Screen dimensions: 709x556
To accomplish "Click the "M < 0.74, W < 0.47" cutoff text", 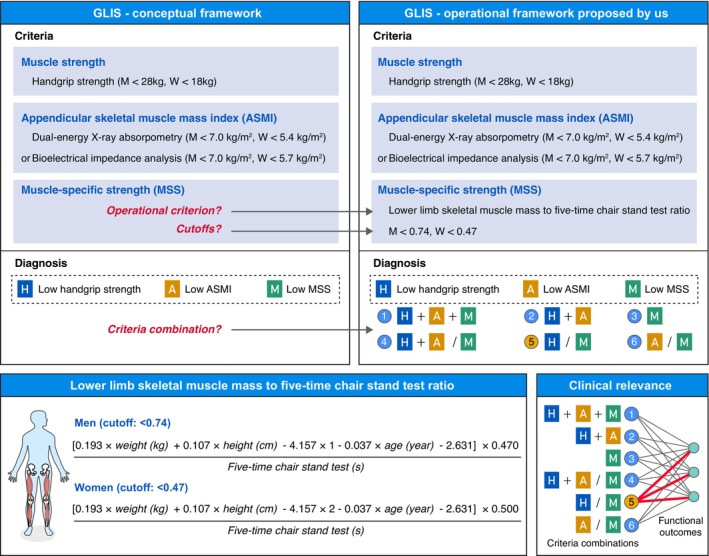I will coord(433,231).
